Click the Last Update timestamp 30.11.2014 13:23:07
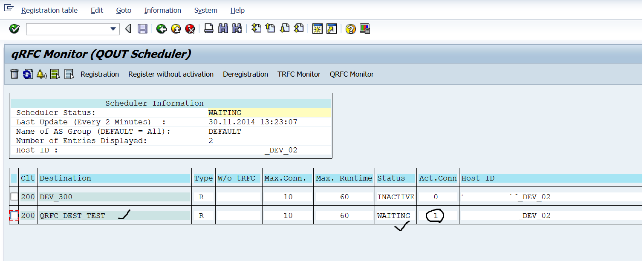The image size is (644, 261). coord(253,122)
